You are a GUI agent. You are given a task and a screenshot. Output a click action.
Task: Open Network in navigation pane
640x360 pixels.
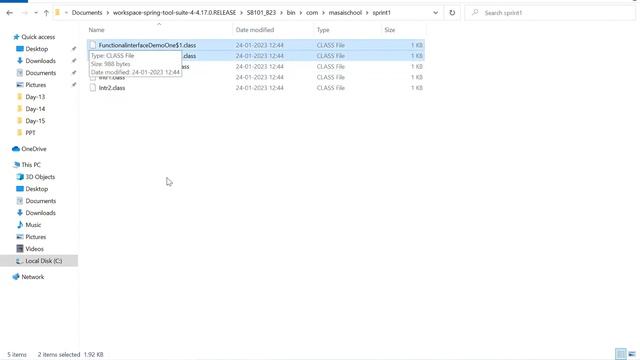tap(33, 277)
